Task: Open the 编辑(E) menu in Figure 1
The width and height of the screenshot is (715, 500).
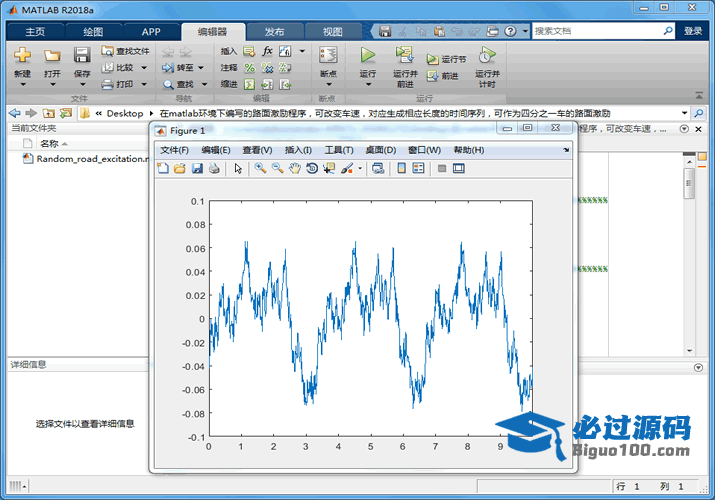Action: point(216,150)
